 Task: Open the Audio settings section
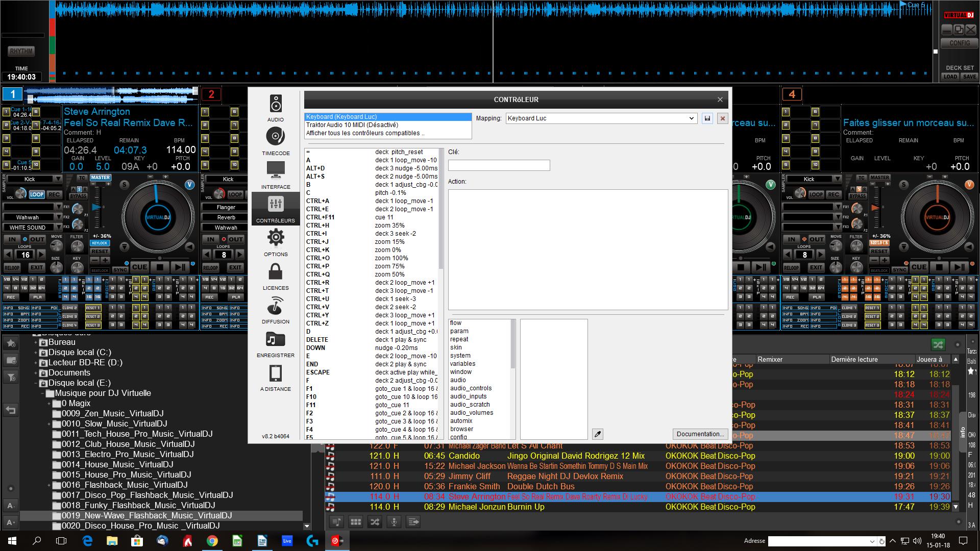point(276,108)
